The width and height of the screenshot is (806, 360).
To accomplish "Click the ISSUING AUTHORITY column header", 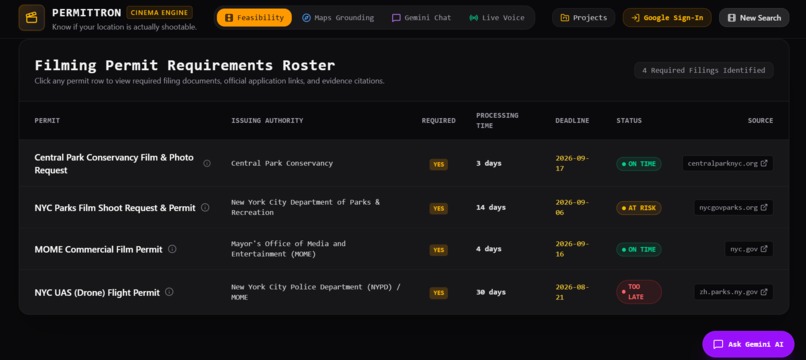I will 267,120.
